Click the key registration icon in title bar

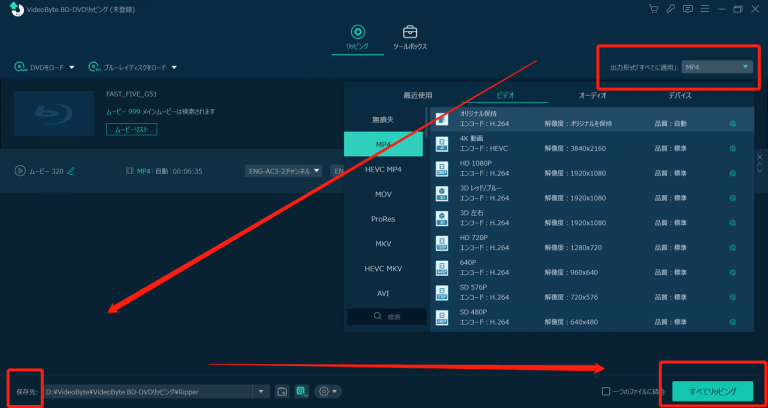tap(670, 9)
